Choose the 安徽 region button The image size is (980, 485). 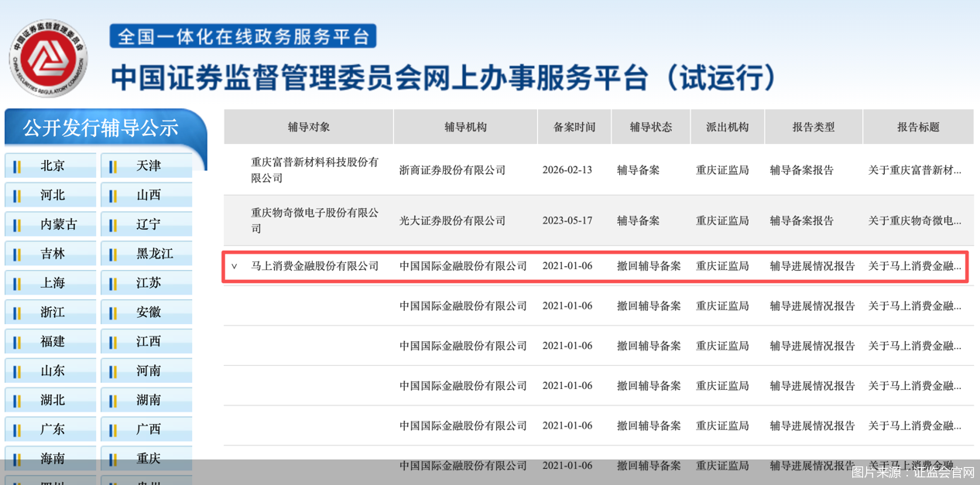[146, 313]
